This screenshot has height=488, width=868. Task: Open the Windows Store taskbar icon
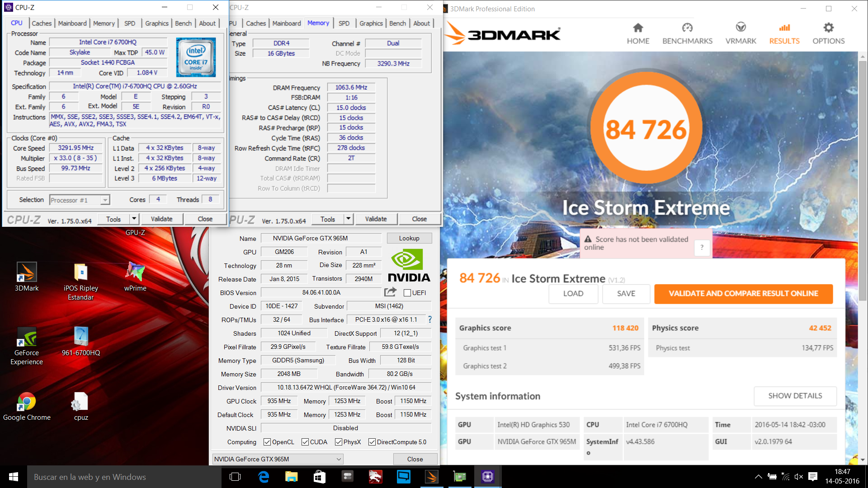tap(320, 477)
